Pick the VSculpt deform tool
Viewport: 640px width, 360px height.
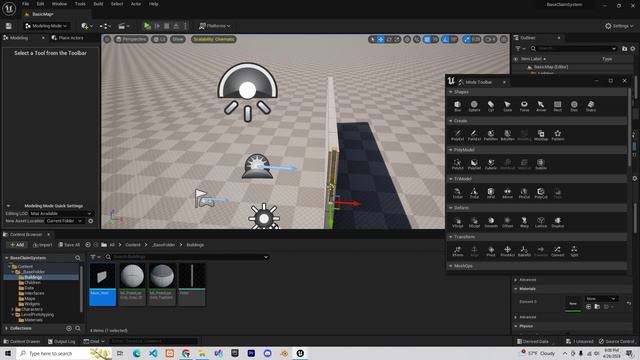click(458, 222)
